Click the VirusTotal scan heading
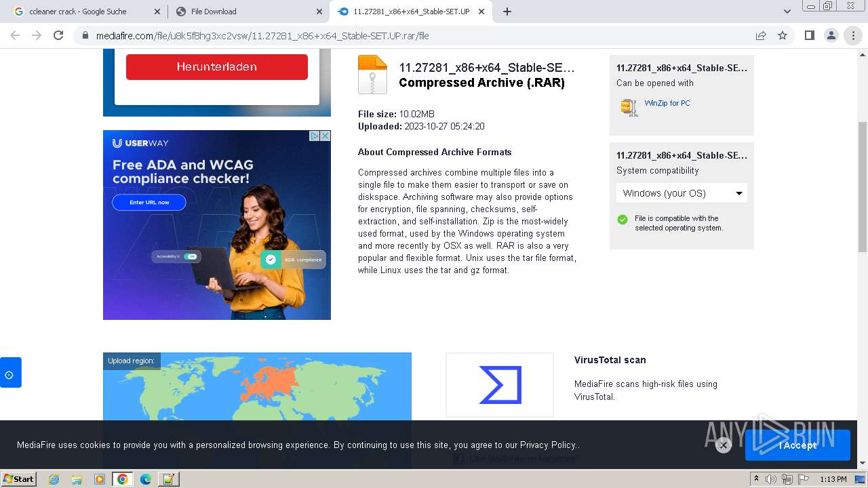Image resolution: width=868 pixels, height=488 pixels. point(610,360)
